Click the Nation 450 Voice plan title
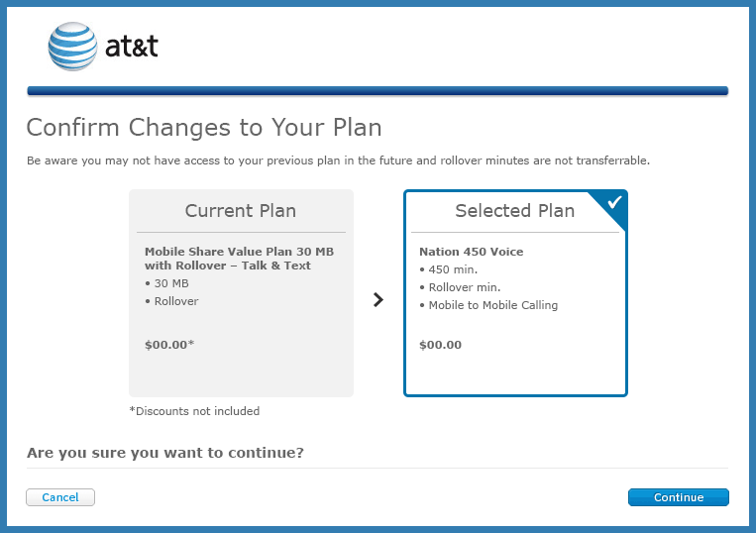756x533 pixels. coord(471,252)
